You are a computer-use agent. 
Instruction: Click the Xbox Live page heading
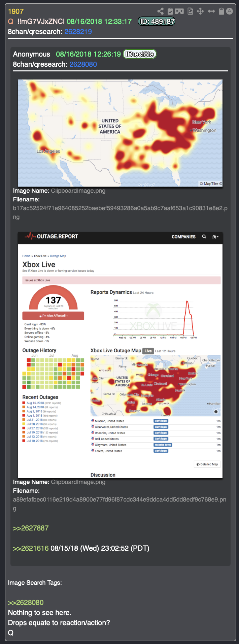[x=39, y=264]
